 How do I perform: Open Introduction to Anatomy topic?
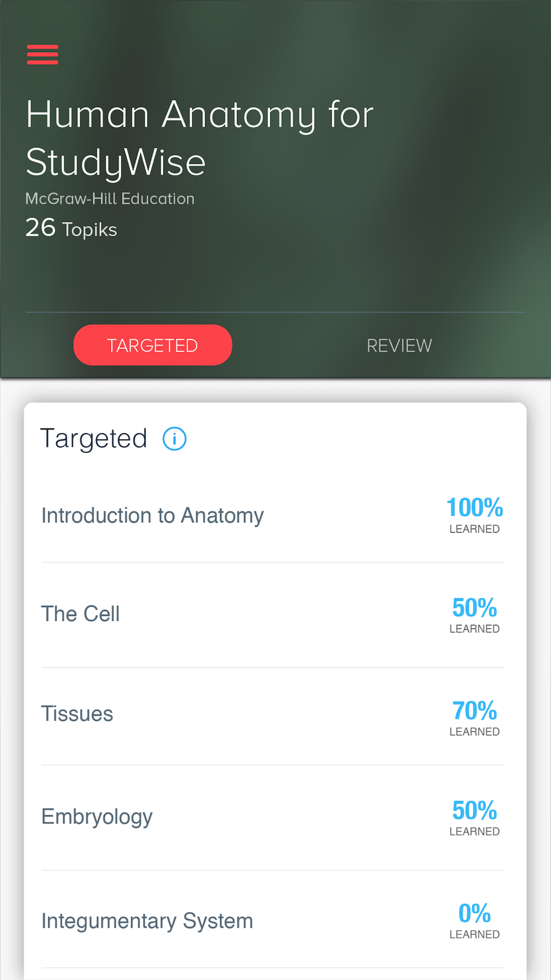153,516
